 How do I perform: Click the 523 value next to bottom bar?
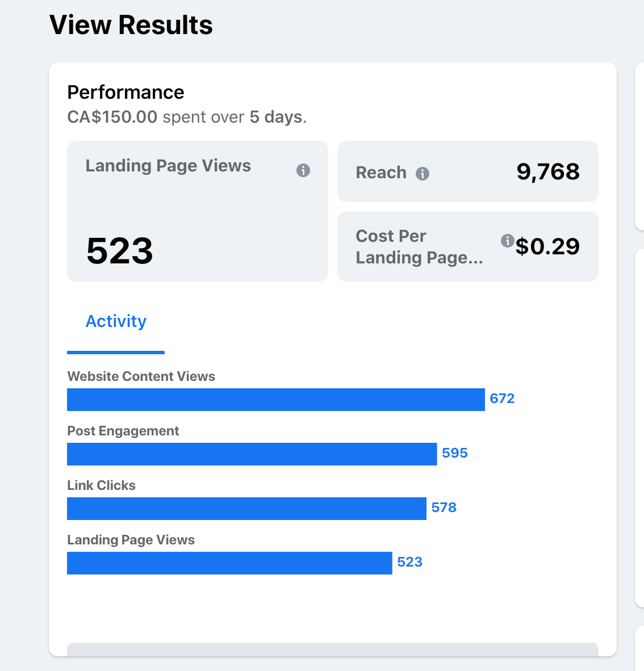coord(410,562)
